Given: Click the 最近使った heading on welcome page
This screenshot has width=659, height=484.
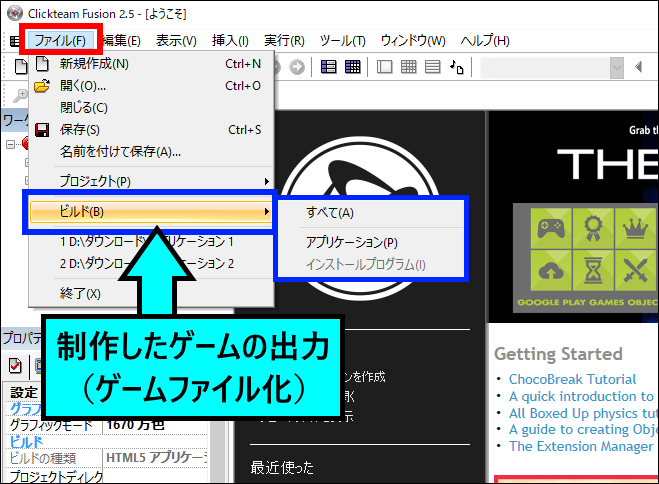Looking at the screenshot, I should coord(282,468).
